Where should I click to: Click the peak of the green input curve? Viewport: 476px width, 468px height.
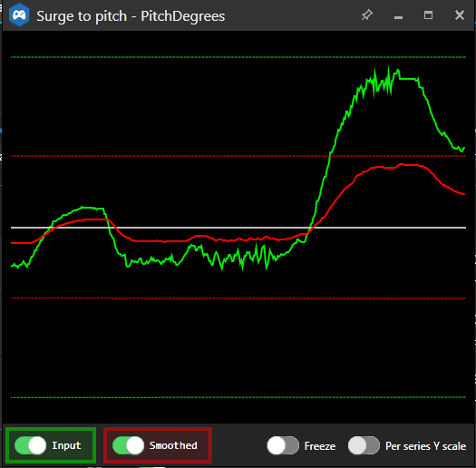[389, 67]
